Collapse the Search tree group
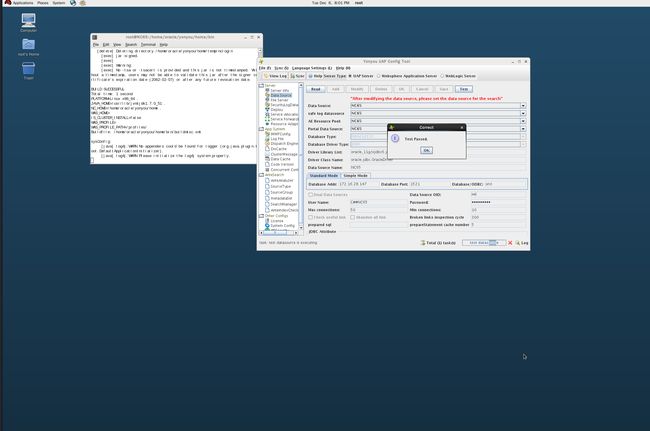Viewport: 650px width, 431px height. 261,175
